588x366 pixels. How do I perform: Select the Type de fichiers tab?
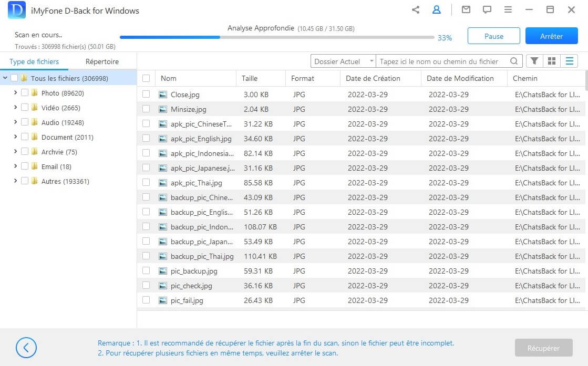click(x=34, y=61)
